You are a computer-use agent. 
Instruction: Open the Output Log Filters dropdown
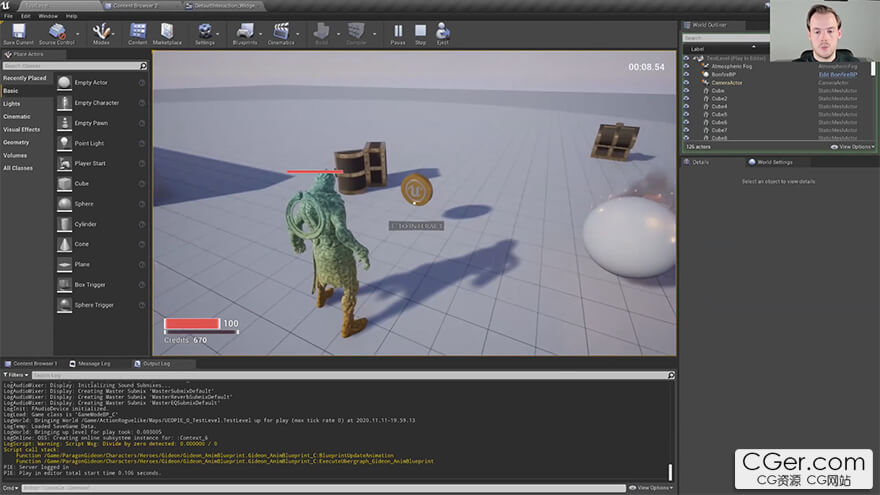[15, 375]
